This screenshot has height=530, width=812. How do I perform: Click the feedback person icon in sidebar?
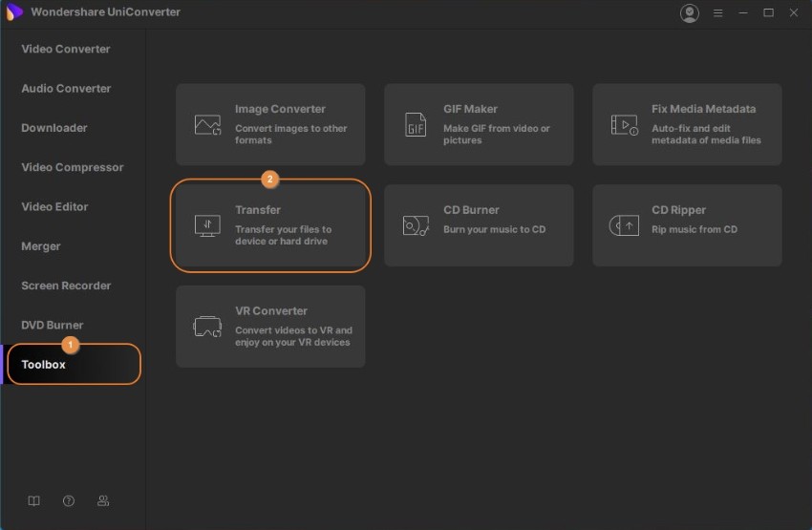pos(103,500)
